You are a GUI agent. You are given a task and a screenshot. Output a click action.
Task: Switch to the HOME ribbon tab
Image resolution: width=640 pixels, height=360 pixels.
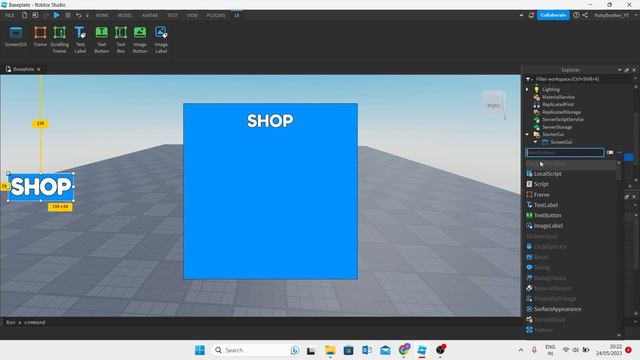(x=102, y=15)
